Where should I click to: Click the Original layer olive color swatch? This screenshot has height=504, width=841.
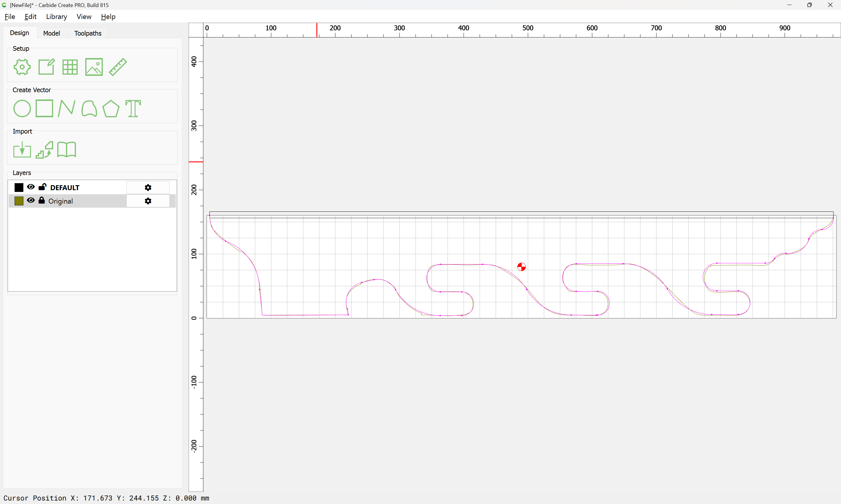[x=19, y=201]
